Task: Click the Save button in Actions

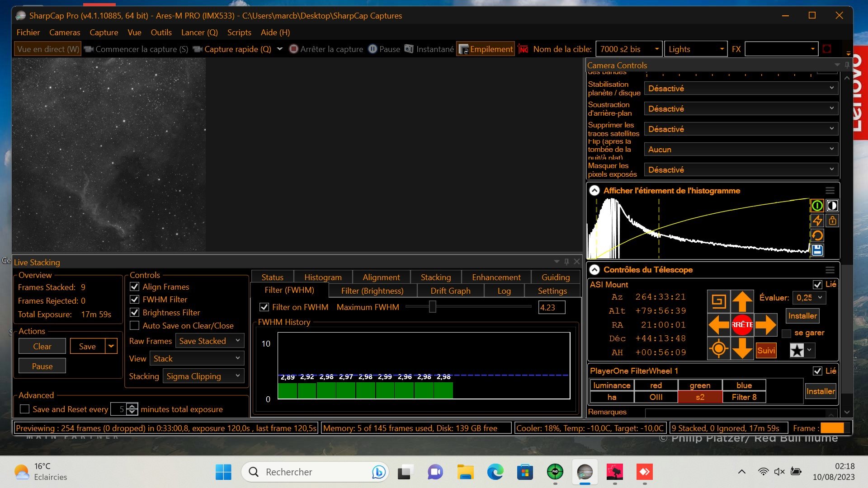Action: pos(87,347)
